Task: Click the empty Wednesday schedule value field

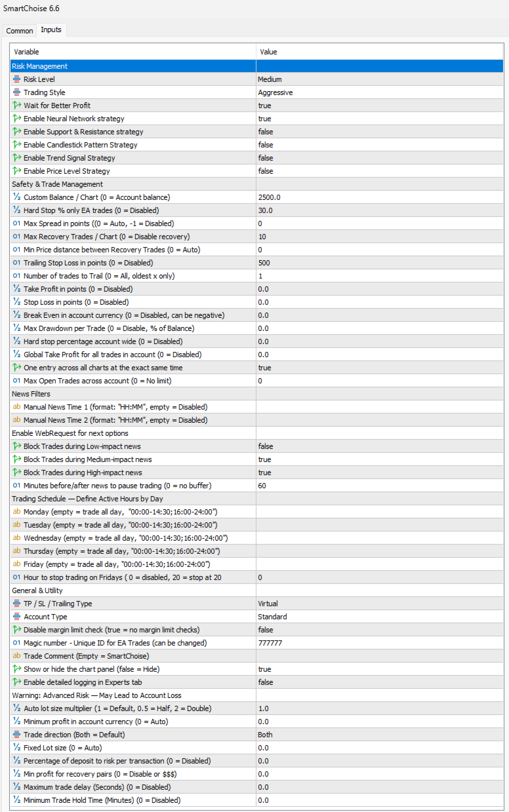Action: click(x=380, y=538)
